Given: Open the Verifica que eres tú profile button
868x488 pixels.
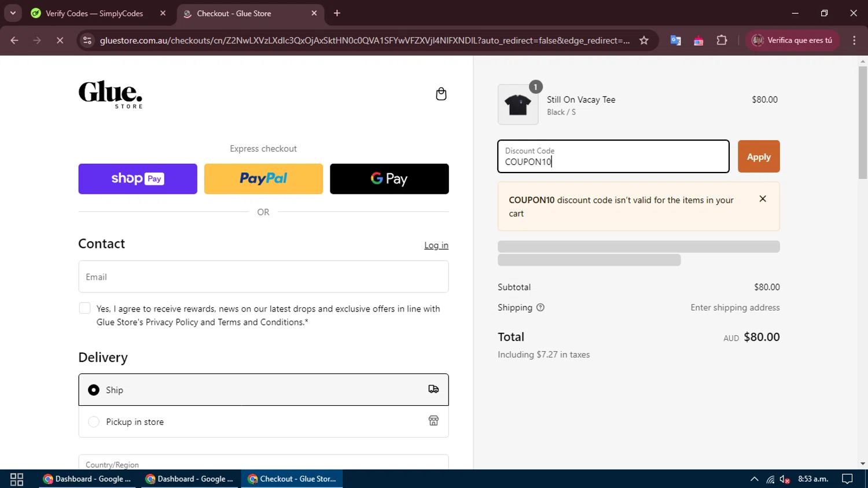Looking at the screenshot, I should [x=792, y=41].
